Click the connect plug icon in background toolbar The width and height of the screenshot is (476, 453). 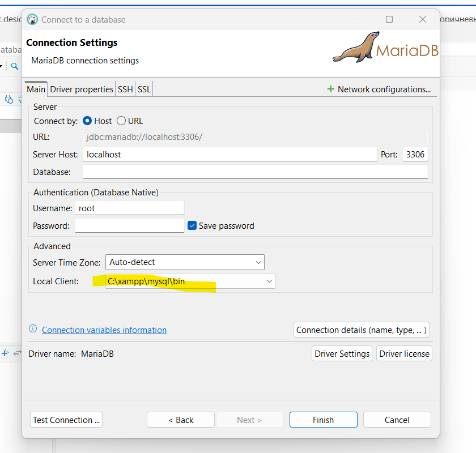click(x=9, y=100)
